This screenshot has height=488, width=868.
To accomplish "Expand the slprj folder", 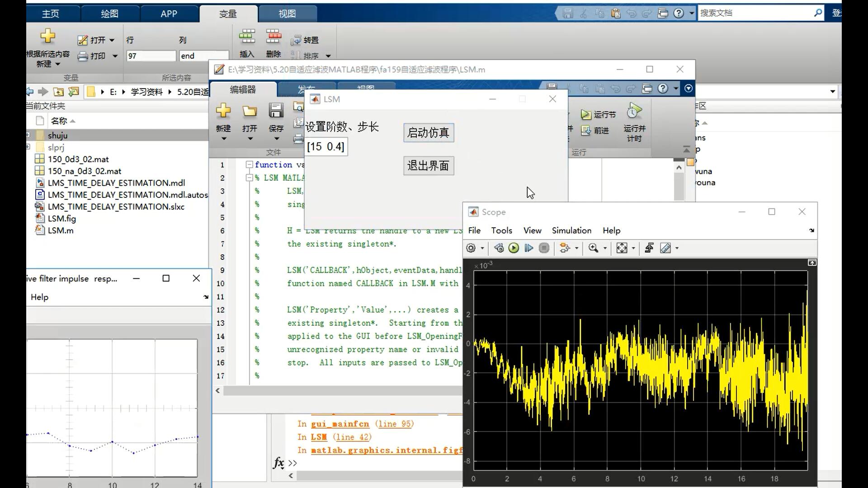I will coord(28,147).
